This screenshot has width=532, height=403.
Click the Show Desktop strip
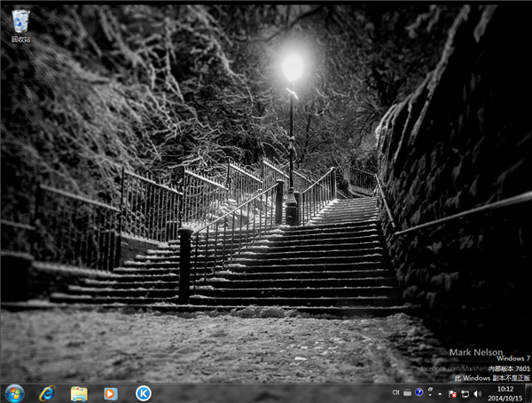tap(528, 392)
